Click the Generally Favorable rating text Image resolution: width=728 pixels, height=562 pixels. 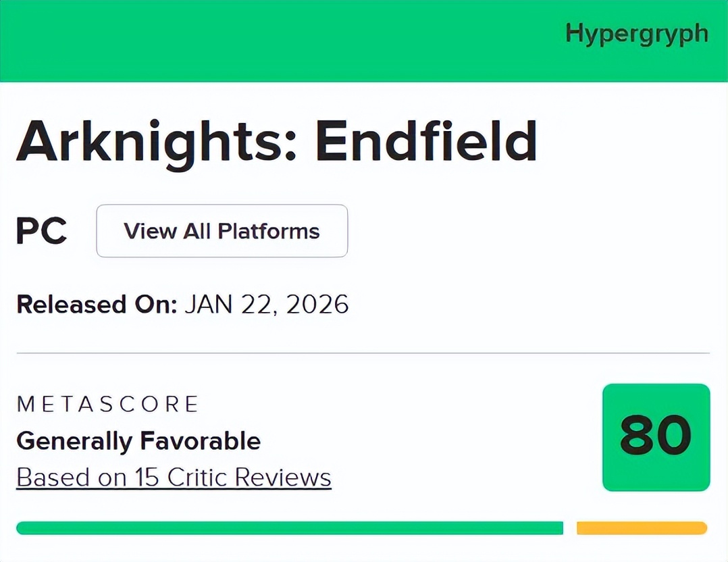[x=138, y=441]
